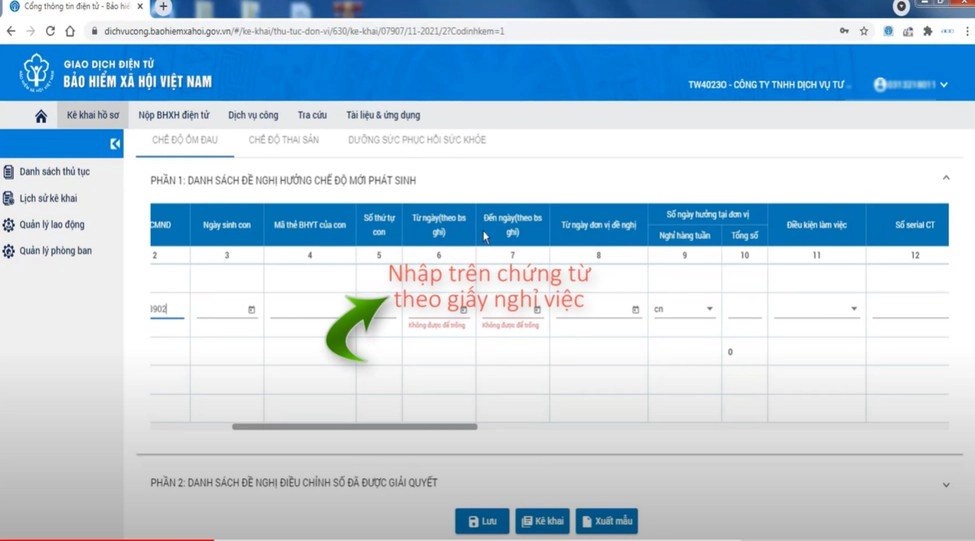Open Danh sách thủ tục in sidebar
This screenshot has width=975, height=541.
pyautogui.click(x=54, y=172)
